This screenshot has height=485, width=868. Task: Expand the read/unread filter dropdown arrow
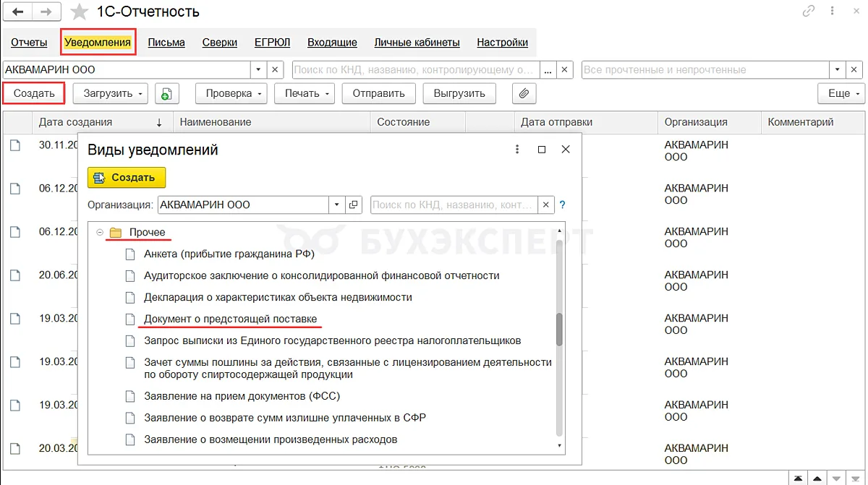(x=838, y=70)
